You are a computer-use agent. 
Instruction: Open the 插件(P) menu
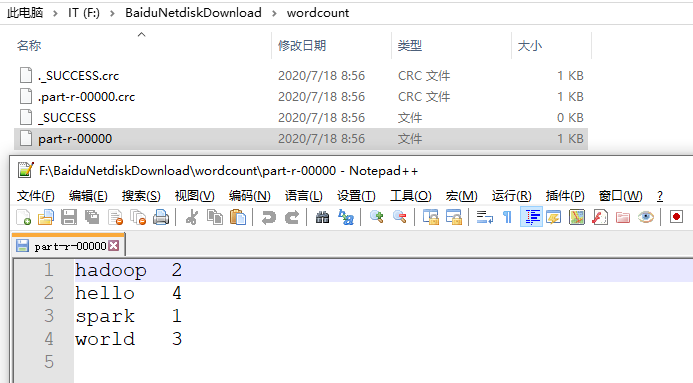click(565, 196)
